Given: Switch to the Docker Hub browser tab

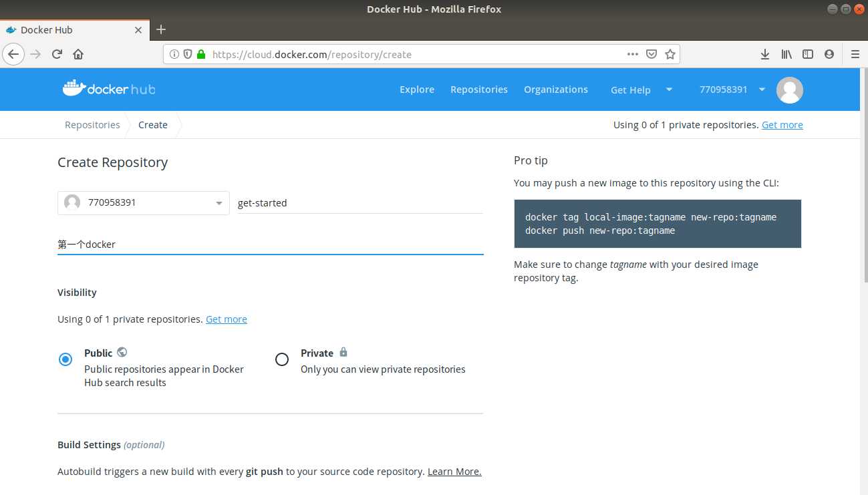Looking at the screenshot, I should [74, 30].
